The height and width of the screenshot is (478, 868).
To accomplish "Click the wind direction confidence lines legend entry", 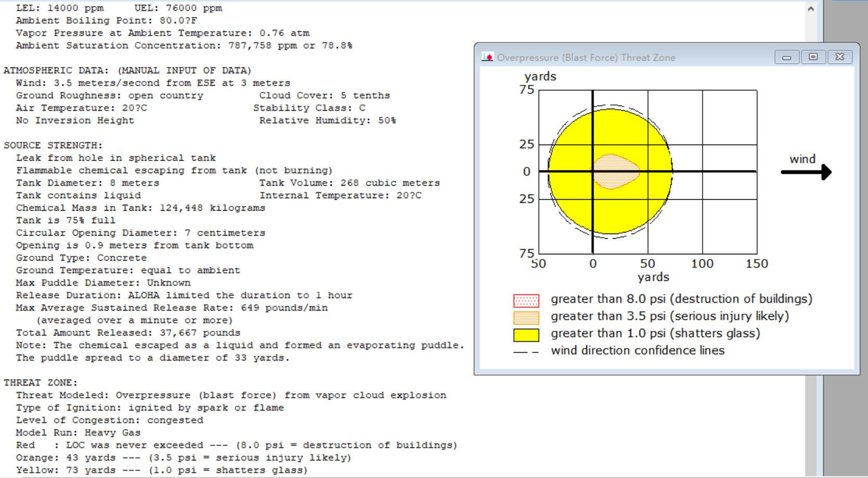I will (619, 351).
